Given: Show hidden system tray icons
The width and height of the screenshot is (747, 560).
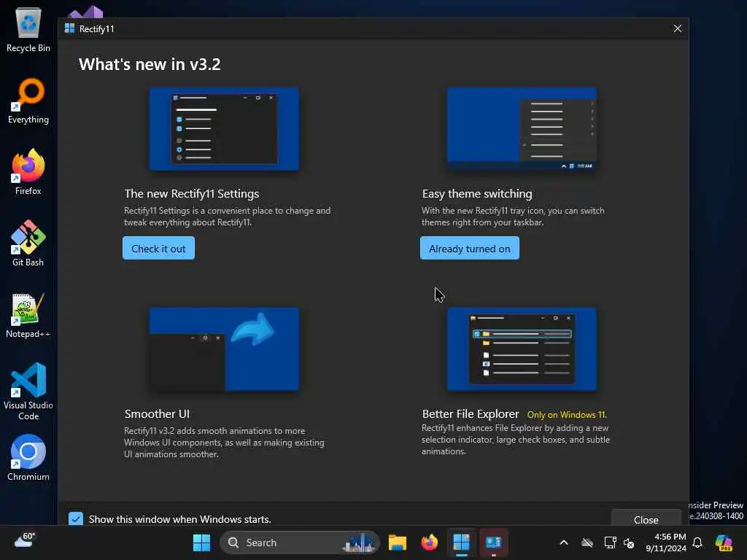Looking at the screenshot, I should (564, 542).
